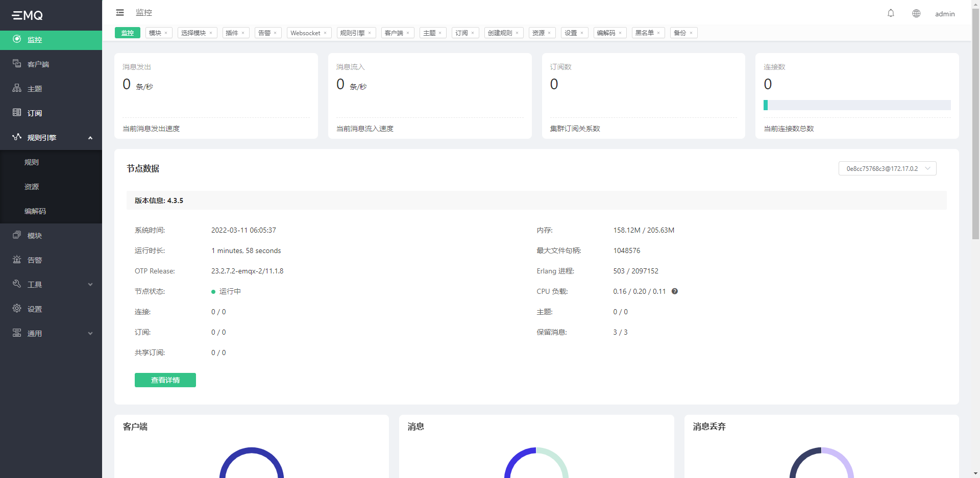Screen dimensions: 980x478
Task: Click the CPU 负载 help question icon
Action: click(x=675, y=291)
